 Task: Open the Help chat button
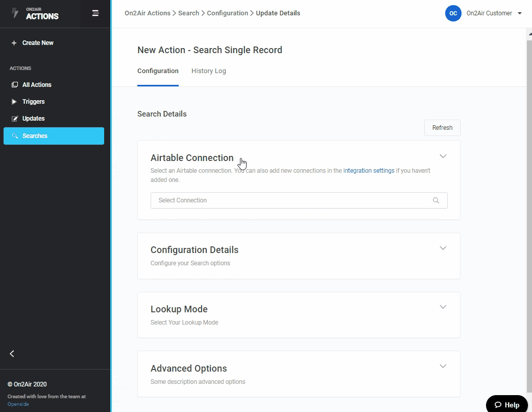(506, 404)
